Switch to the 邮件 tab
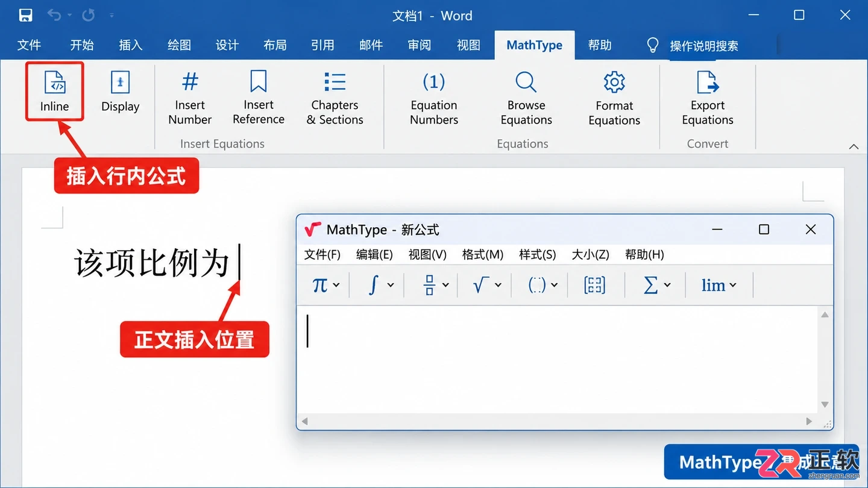 tap(371, 45)
